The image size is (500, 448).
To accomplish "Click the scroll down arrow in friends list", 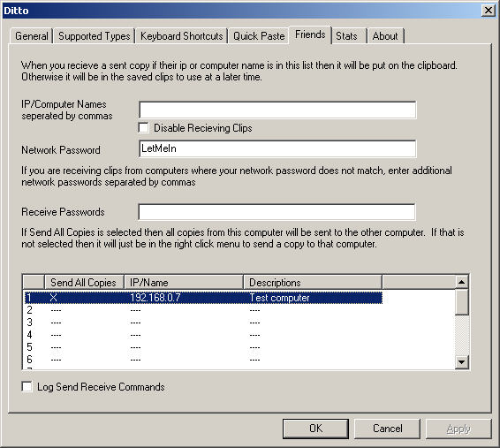I will click(x=461, y=362).
